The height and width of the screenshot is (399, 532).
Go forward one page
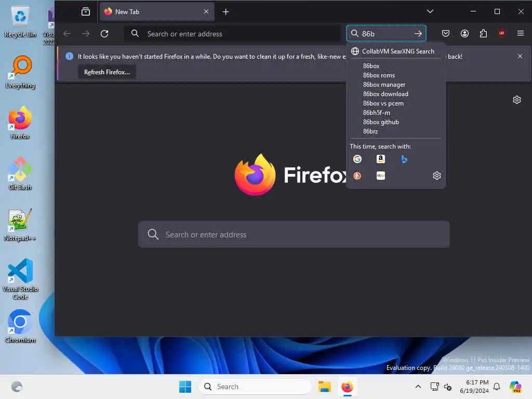tap(86, 34)
